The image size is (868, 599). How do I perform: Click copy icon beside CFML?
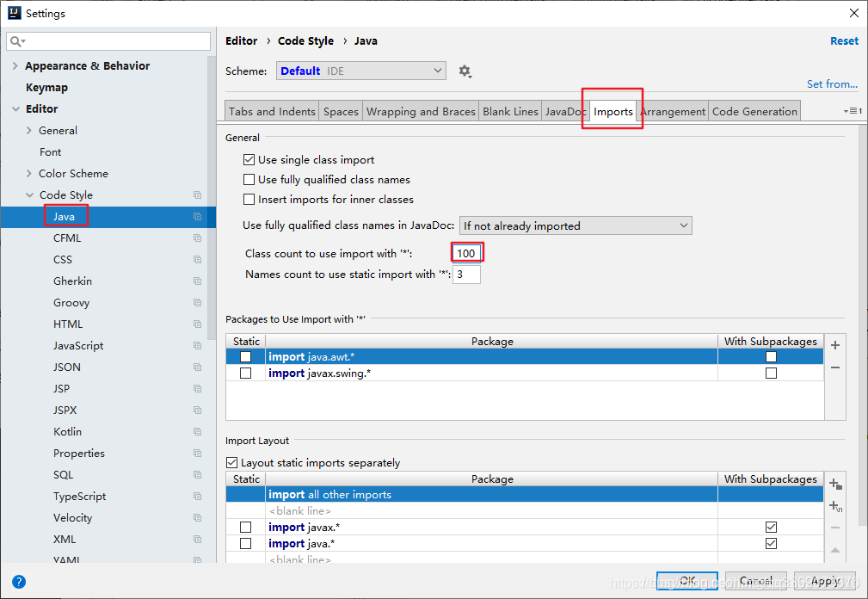(197, 238)
